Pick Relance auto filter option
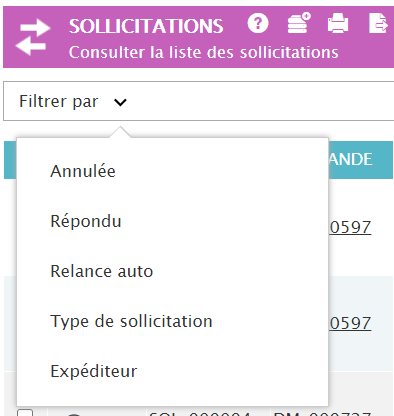Image resolution: width=394 pixels, height=416 pixels. pos(102,271)
